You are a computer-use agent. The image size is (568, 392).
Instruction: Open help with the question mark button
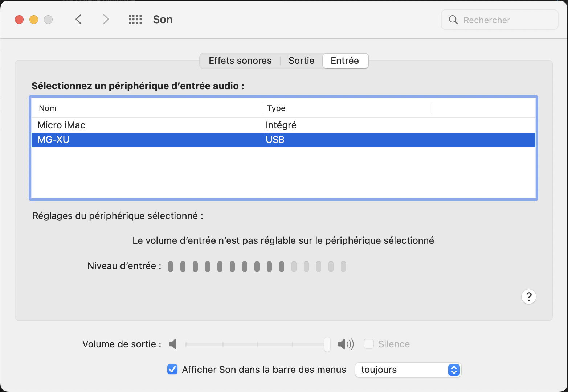click(x=529, y=297)
